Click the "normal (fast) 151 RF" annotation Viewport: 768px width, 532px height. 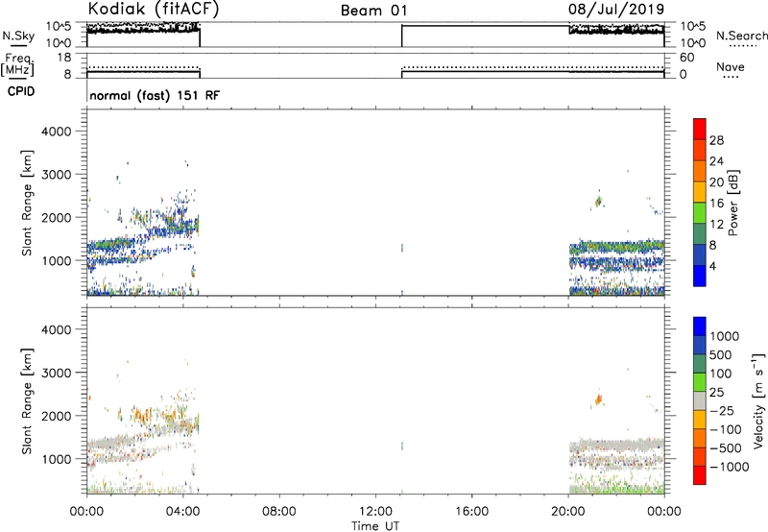(x=155, y=95)
